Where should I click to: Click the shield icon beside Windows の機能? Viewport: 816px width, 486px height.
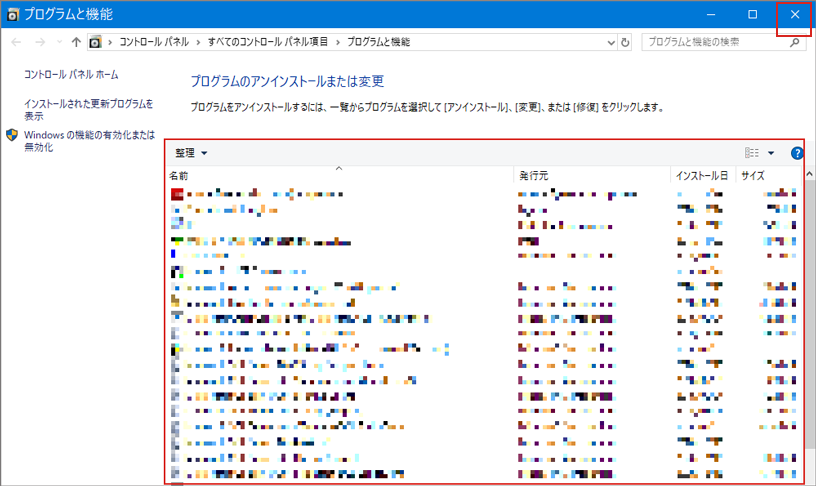tap(12, 135)
